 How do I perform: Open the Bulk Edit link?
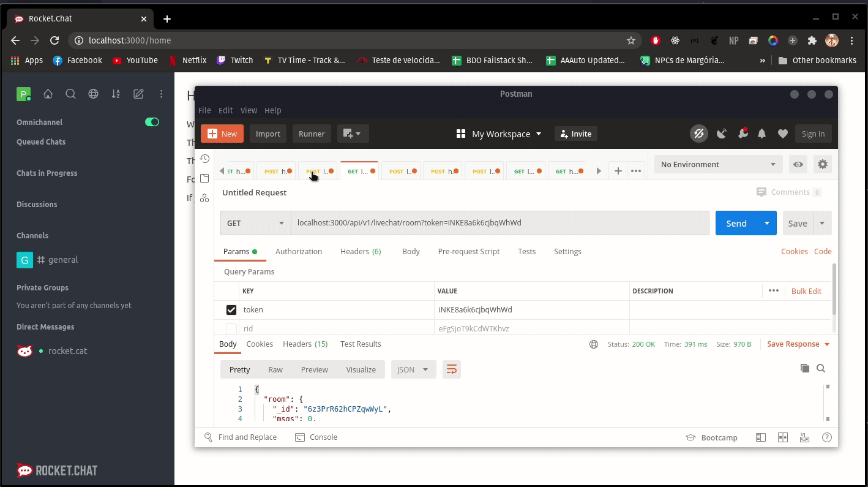(806, 291)
